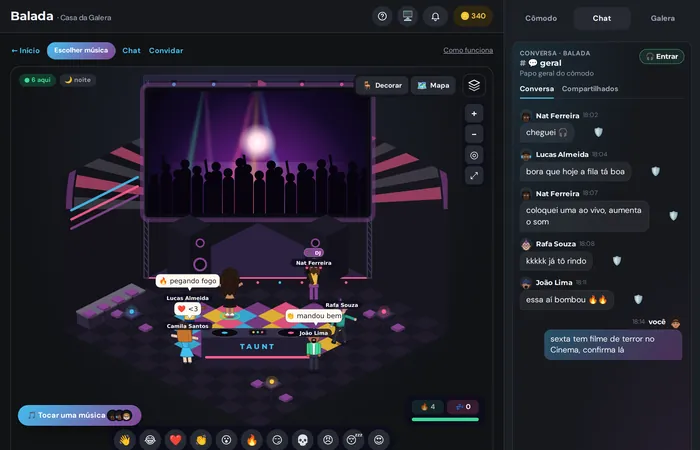This screenshot has height=450, width=700.
Task: Send the surprised face reaction
Action: point(226,440)
